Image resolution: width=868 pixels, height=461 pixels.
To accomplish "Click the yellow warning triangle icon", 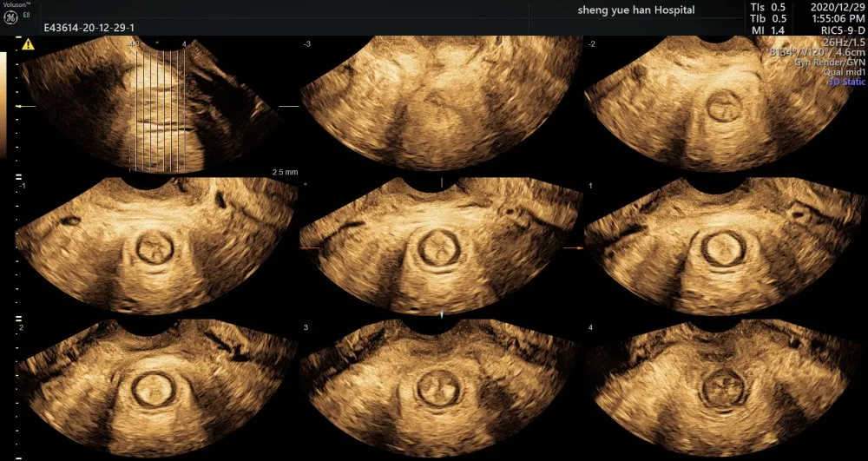I will pyautogui.click(x=28, y=44).
